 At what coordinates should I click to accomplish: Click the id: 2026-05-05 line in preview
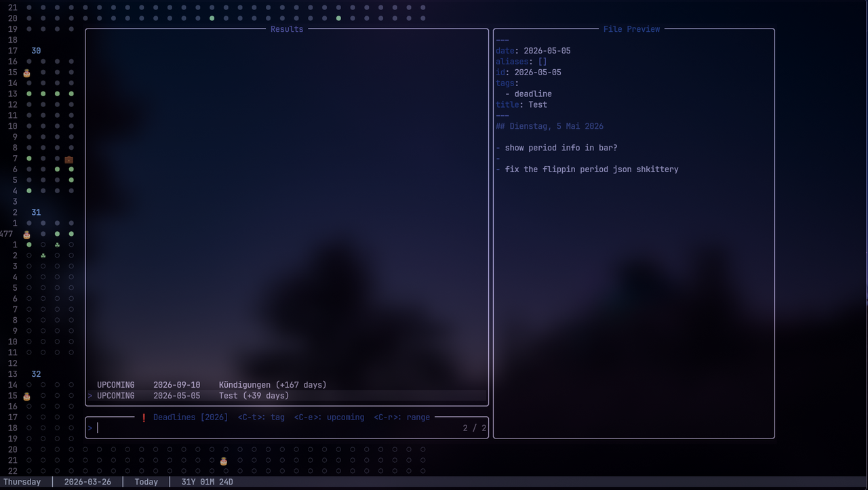click(x=528, y=73)
